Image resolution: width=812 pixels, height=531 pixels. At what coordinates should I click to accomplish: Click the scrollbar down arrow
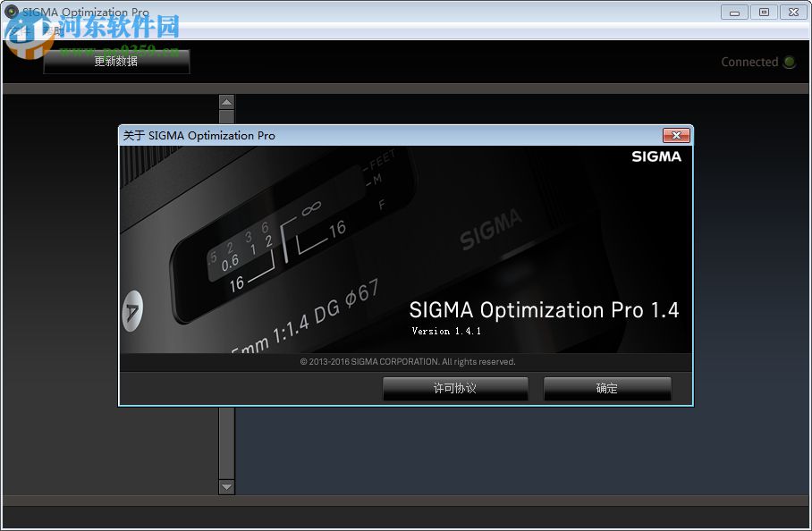coord(226,488)
